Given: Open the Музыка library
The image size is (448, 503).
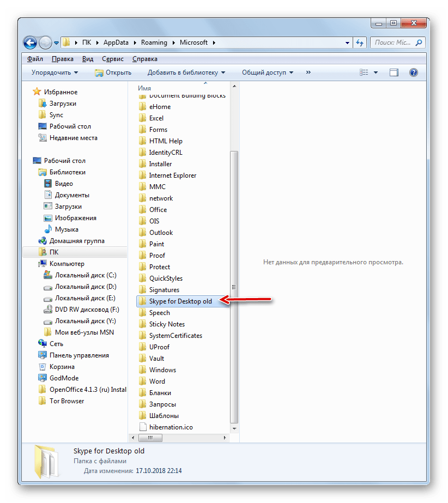Looking at the screenshot, I should [x=61, y=229].
